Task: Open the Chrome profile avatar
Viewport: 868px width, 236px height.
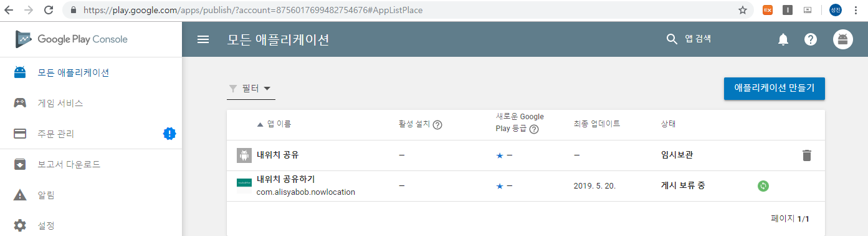Action: pos(836,10)
